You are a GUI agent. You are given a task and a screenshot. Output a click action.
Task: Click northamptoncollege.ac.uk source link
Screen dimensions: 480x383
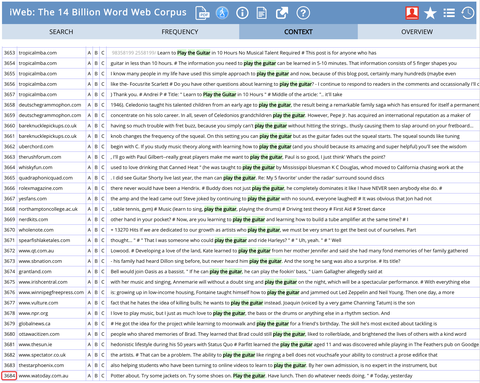pos(48,209)
